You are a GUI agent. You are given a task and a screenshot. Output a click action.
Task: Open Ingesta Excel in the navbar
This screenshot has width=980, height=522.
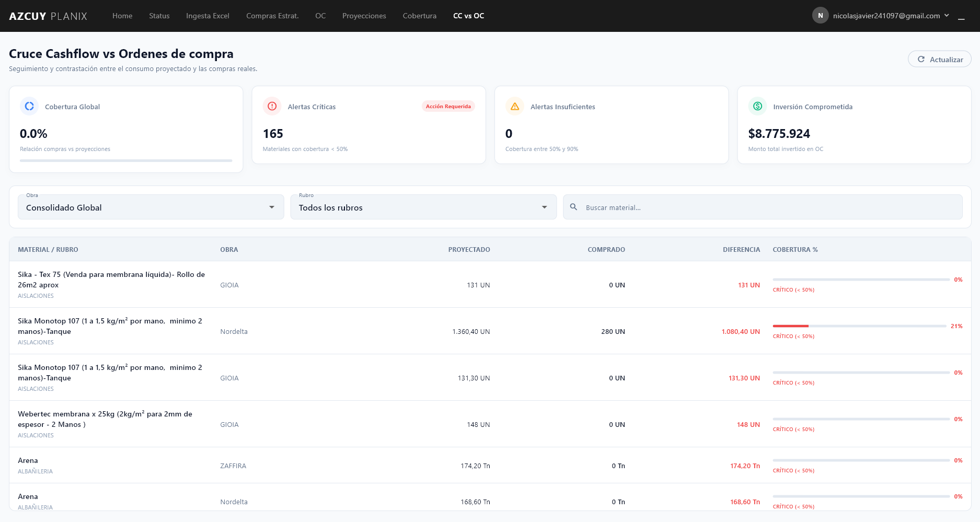click(x=207, y=16)
